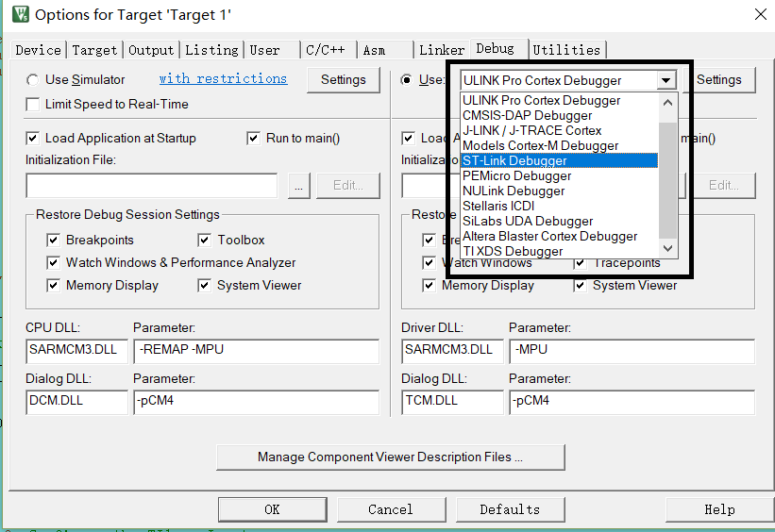Click the hardware debugger Settings button
The height and width of the screenshot is (532, 775).
pos(719,79)
